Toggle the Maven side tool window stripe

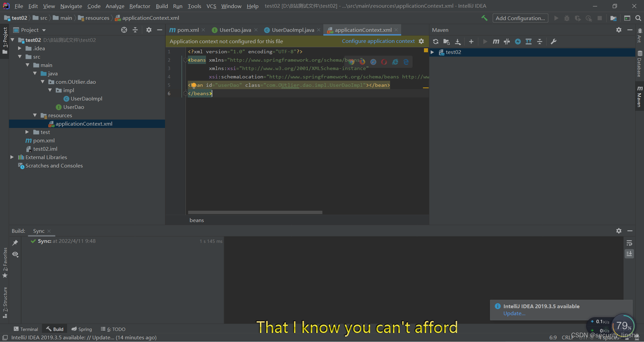pyautogui.click(x=640, y=96)
